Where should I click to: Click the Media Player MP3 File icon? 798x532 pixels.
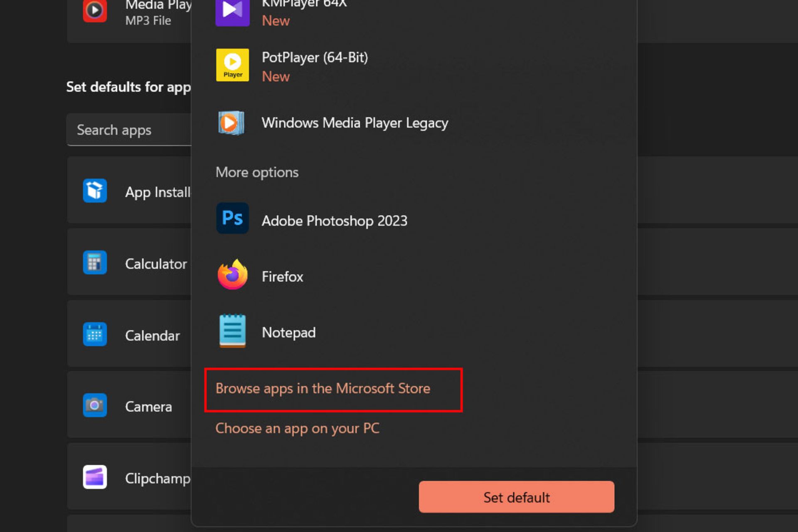95,11
